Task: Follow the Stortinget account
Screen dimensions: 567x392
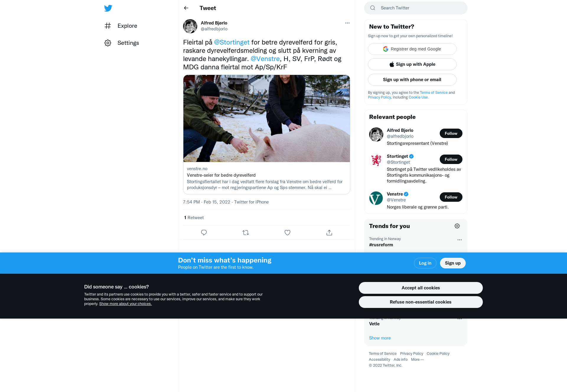Action: (451, 159)
